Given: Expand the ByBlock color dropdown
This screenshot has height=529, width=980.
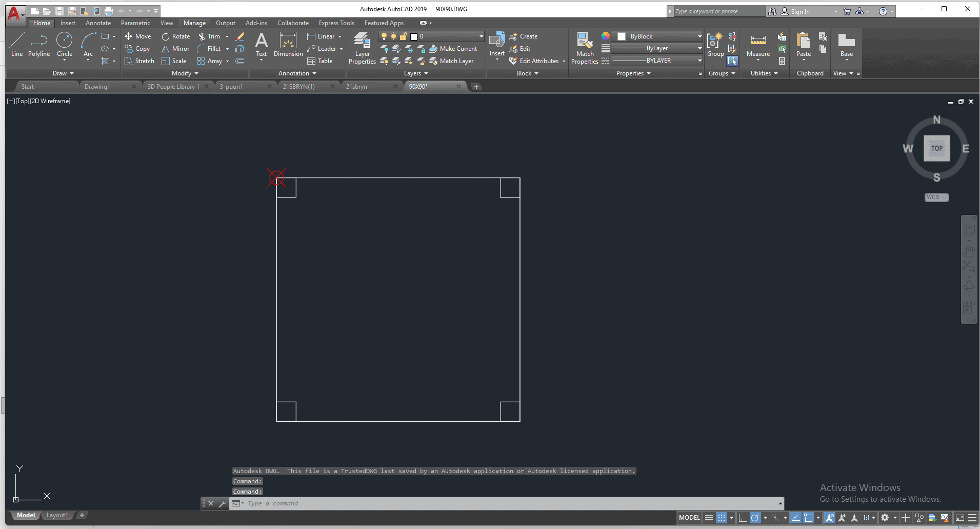Looking at the screenshot, I should click(x=699, y=36).
